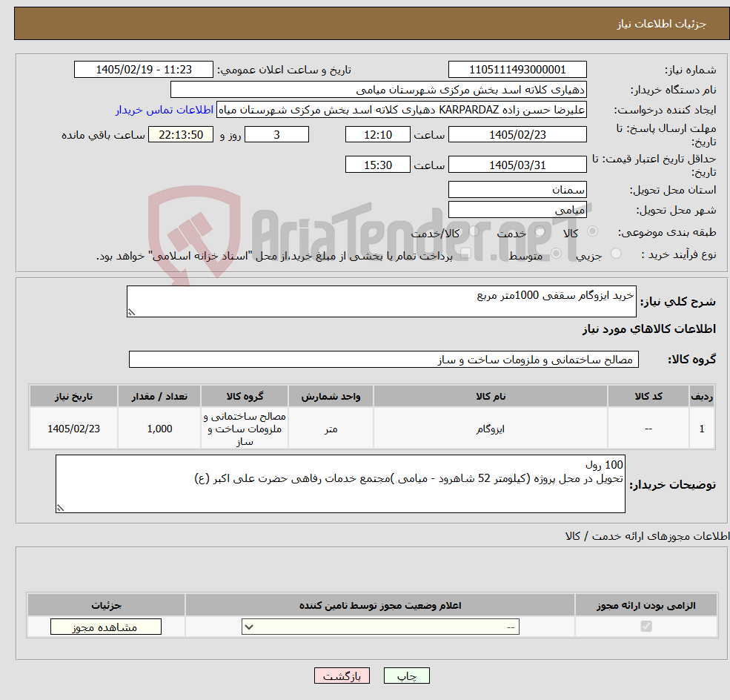Click the unit cell متر
This screenshot has width=730, height=700.
pyautogui.click(x=331, y=429)
